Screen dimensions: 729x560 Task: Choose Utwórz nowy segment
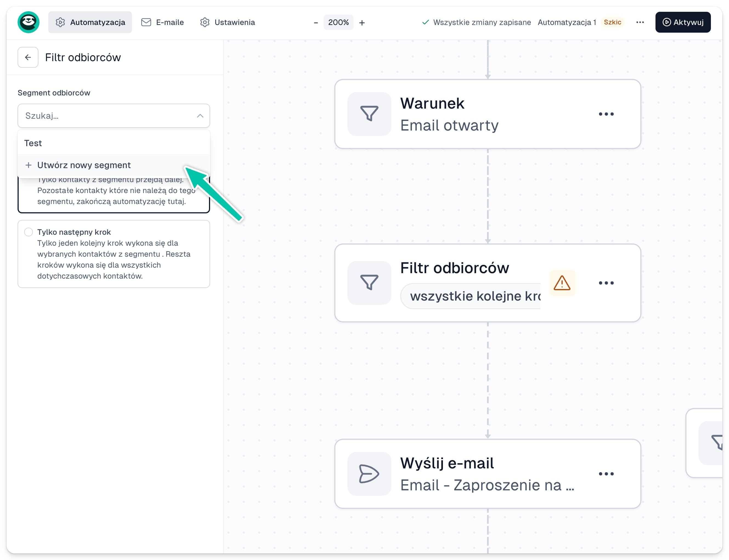(x=114, y=165)
